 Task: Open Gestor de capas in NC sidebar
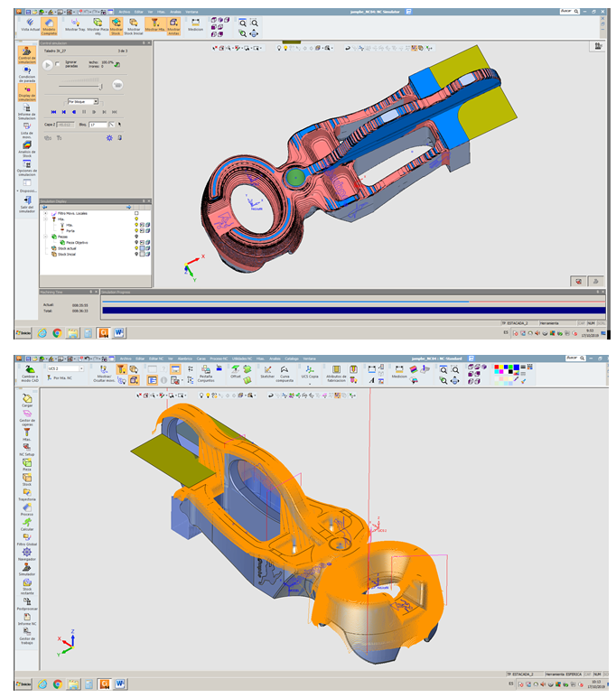[x=27, y=417]
